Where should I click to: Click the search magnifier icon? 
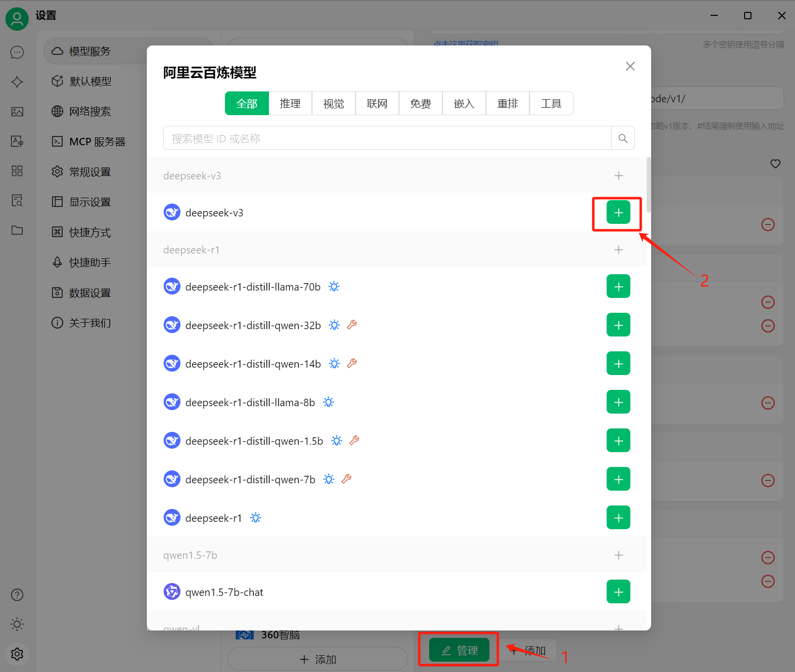point(623,138)
